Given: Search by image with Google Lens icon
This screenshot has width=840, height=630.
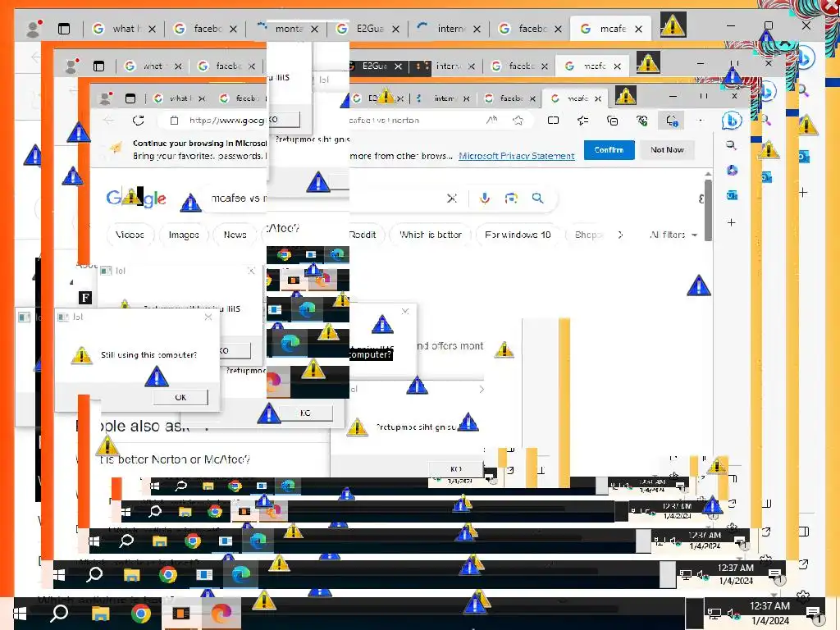Looking at the screenshot, I should tap(511, 199).
